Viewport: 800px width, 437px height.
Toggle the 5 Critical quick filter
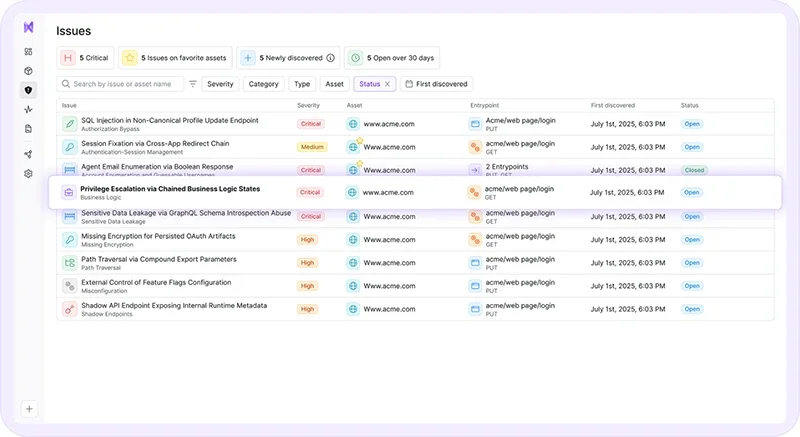pos(85,58)
